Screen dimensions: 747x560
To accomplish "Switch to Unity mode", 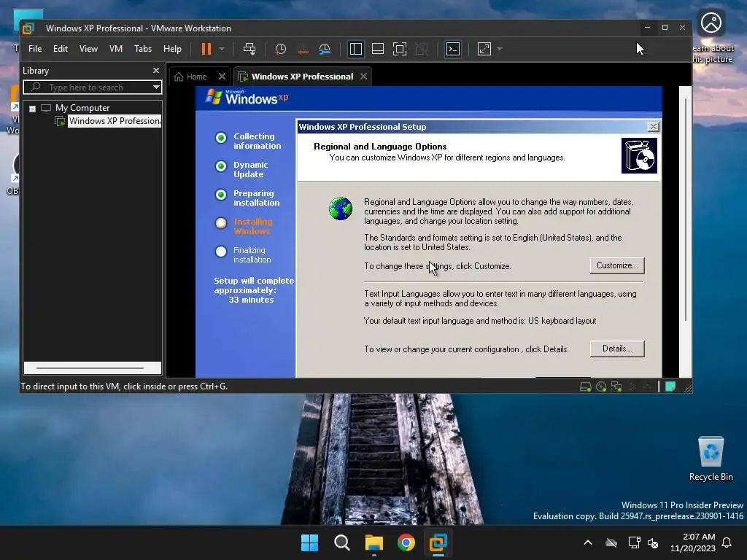I will coord(422,49).
